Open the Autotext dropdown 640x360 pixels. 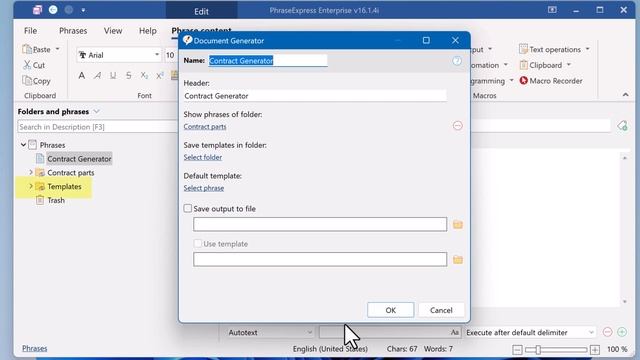(270, 333)
